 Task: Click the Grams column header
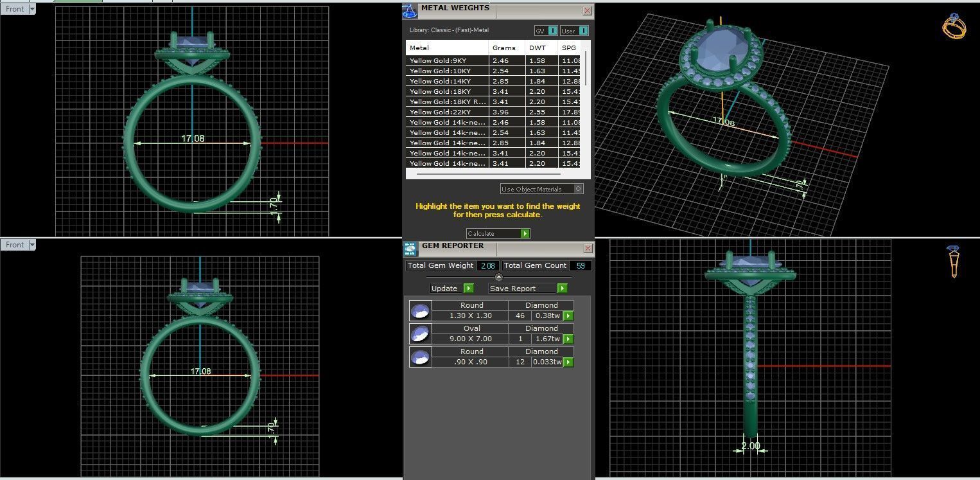coord(507,48)
